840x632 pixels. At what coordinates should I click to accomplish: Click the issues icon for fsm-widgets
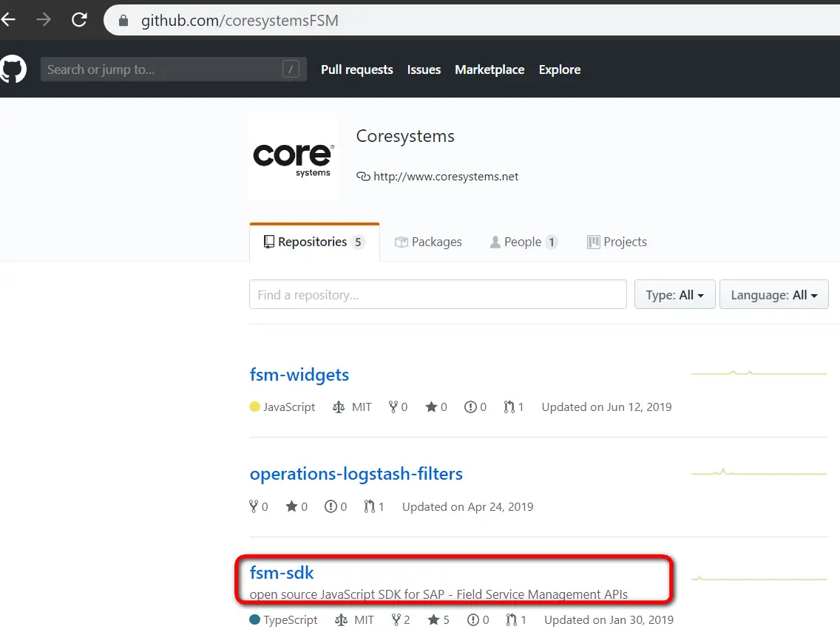(x=470, y=407)
